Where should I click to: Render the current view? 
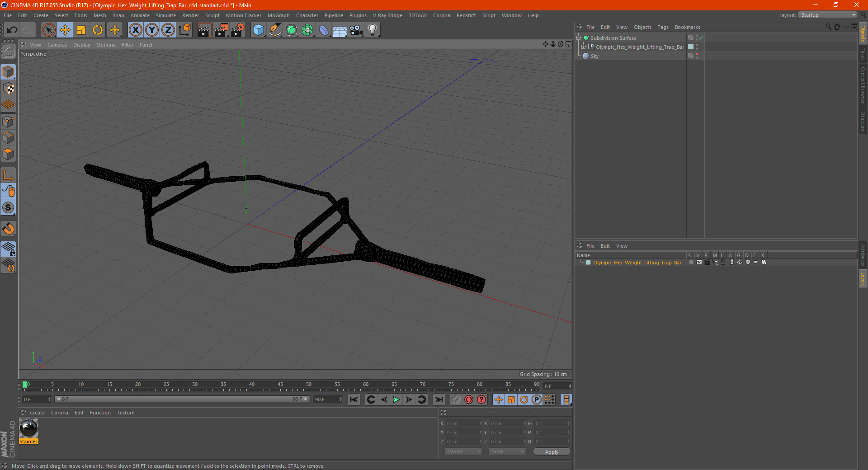coord(204,30)
